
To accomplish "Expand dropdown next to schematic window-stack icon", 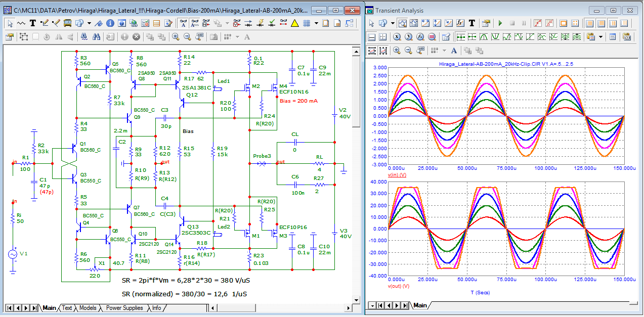I will [89, 23].
